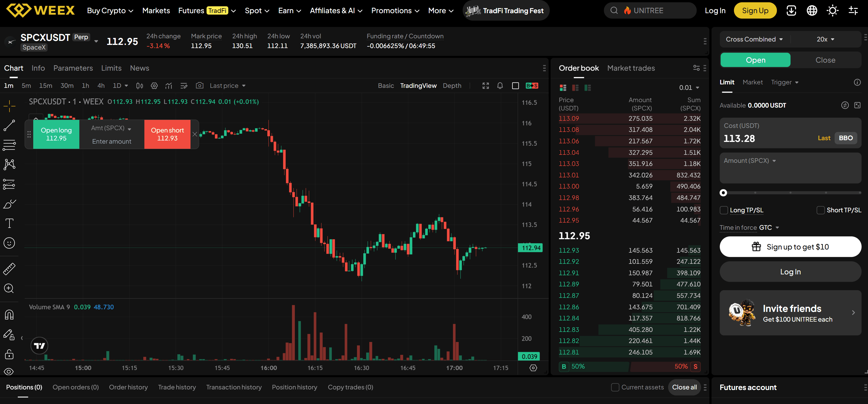This screenshot has height=404, width=868.
Task: Switch to the Info tab
Action: [38, 68]
